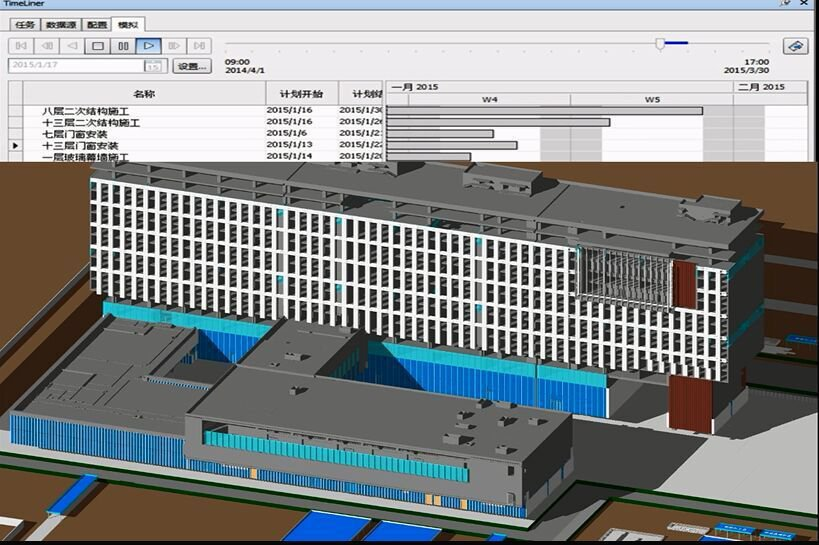Image resolution: width=819 pixels, height=545 pixels.
Task: Click the simulation position slider thumb
Action: pyautogui.click(x=660, y=44)
